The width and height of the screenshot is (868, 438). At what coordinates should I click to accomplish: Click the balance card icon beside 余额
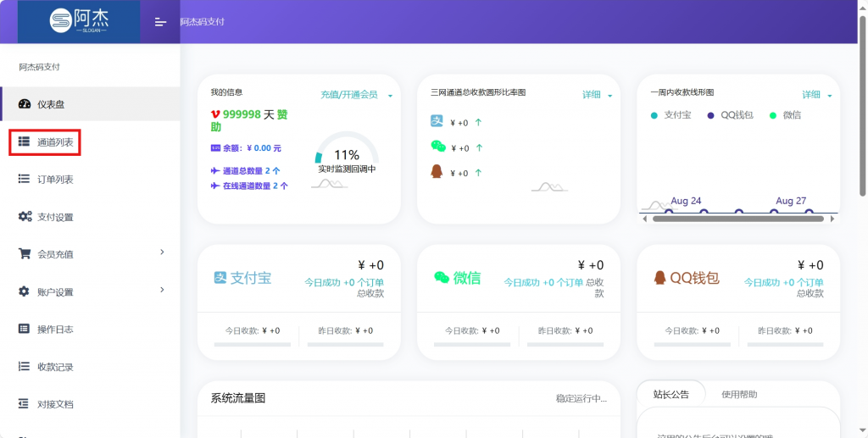coord(216,148)
